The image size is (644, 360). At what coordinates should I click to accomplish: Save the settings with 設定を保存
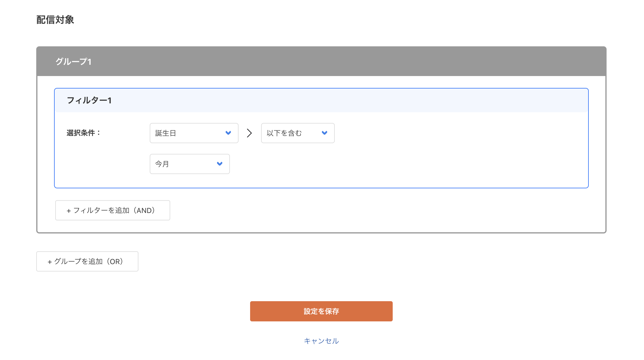(321, 311)
